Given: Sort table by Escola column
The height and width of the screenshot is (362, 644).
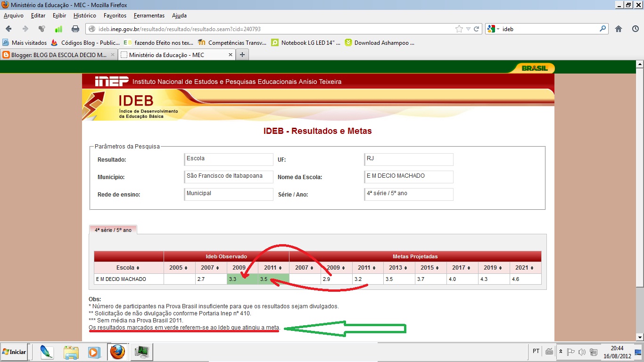Looking at the screenshot, I should 129,268.
